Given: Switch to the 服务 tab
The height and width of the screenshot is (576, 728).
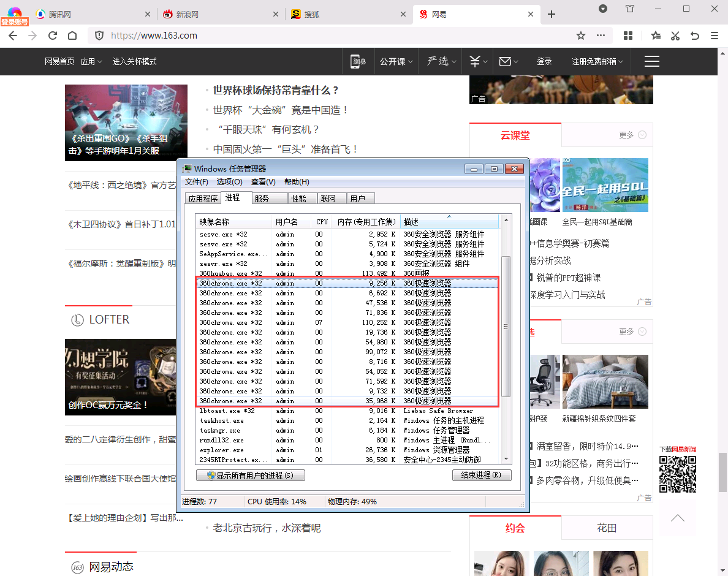Looking at the screenshot, I should 270,199.
